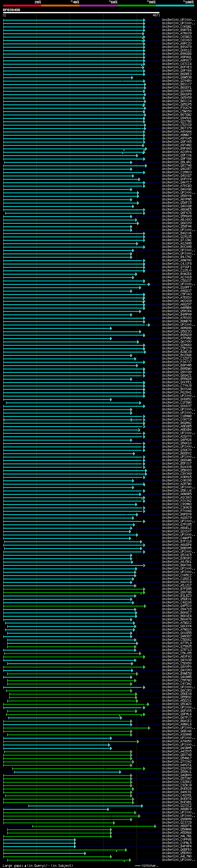Select label UniRef100_P31674
Screen dimensions: 197x868
tap(177, 108)
